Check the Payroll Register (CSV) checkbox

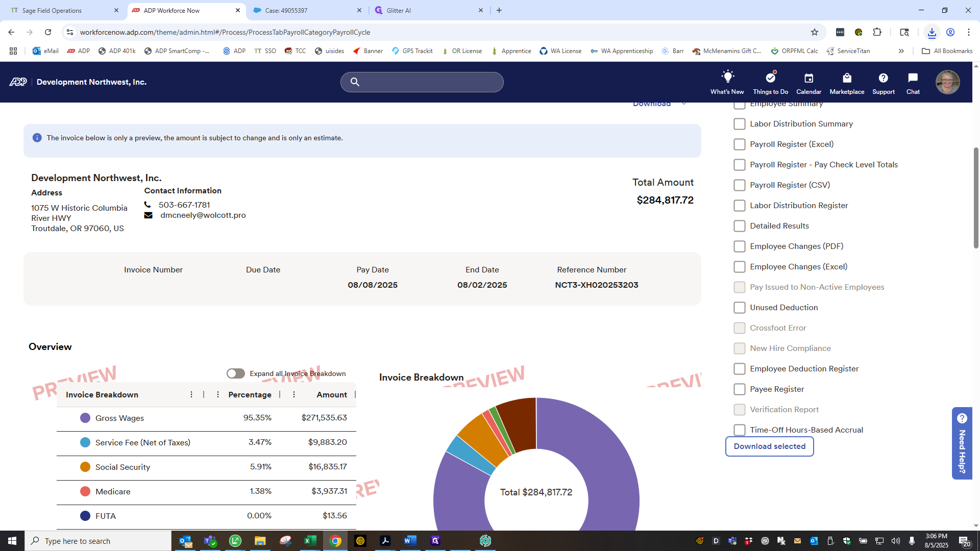739,185
